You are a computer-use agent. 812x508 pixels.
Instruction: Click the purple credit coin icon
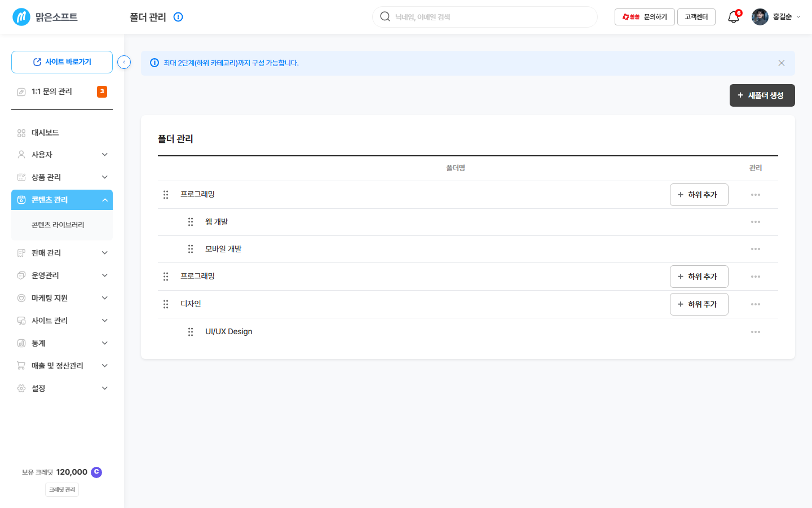pyautogui.click(x=96, y=472)
